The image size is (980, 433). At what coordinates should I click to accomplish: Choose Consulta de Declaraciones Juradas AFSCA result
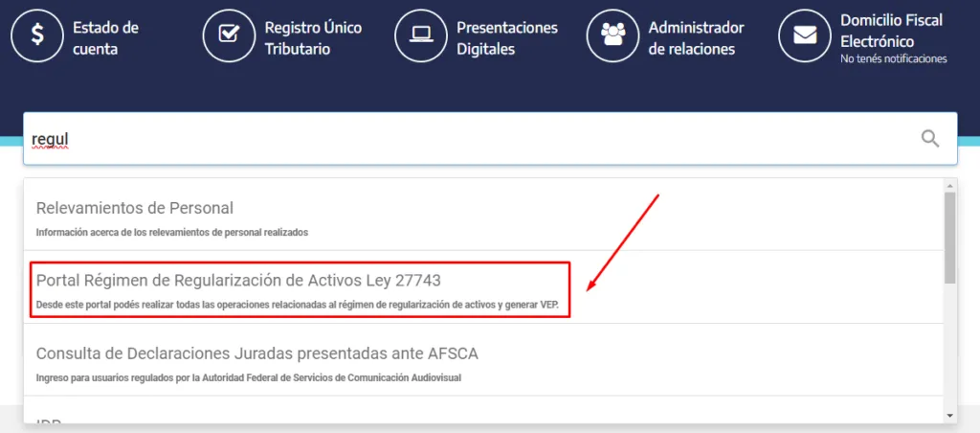coord(483,360)
